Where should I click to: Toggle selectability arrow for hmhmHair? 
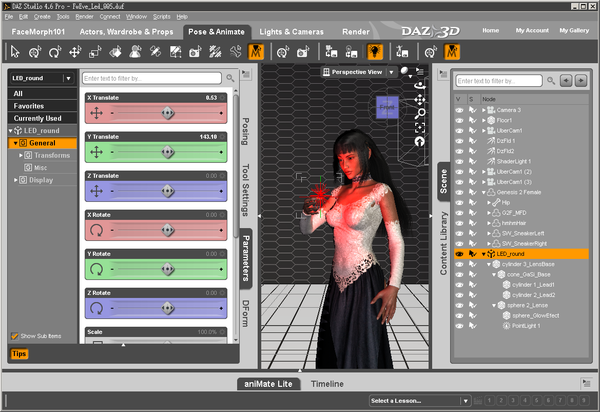pyautogui.click(x=473, y=223)
